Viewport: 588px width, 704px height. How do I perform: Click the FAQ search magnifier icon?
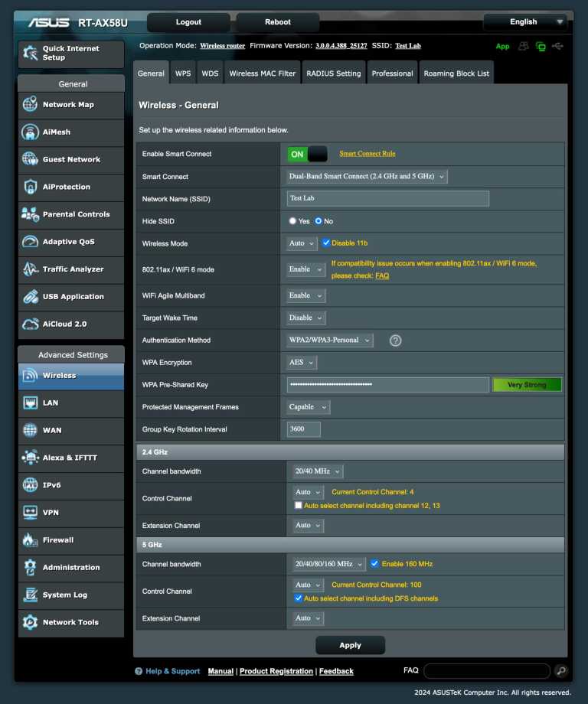click(x=561, y=671)
